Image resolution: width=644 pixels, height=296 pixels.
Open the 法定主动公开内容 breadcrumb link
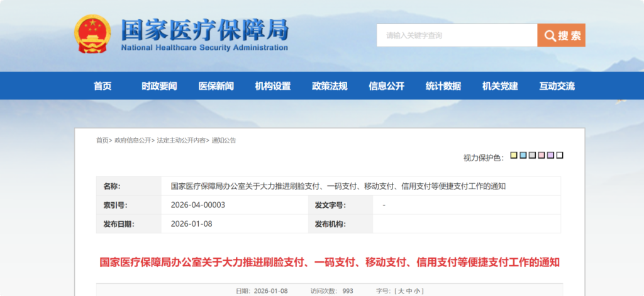click(181, 140)
